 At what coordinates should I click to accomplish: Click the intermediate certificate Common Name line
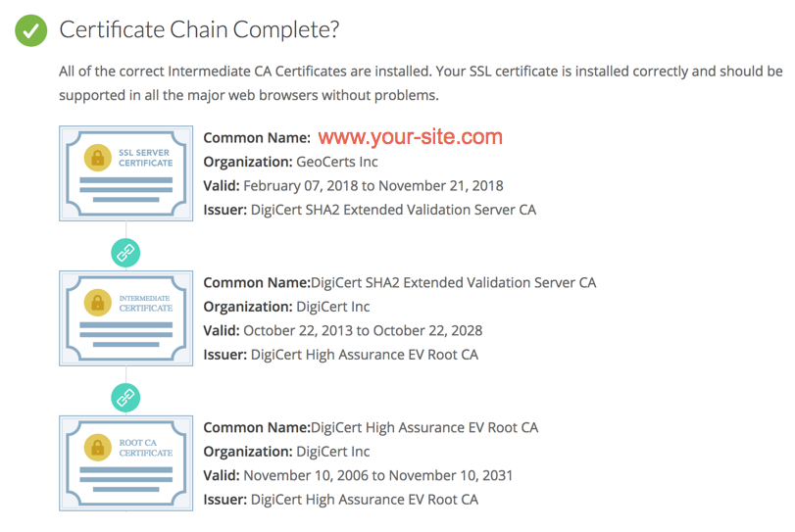pos(399,282)
